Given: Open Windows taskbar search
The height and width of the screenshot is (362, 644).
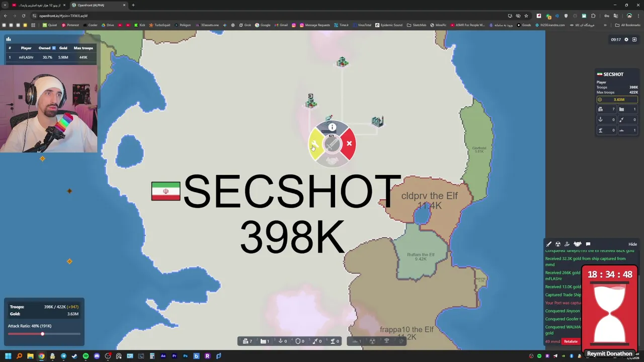Looking at the screenshot, I should (x=19, y=356).
